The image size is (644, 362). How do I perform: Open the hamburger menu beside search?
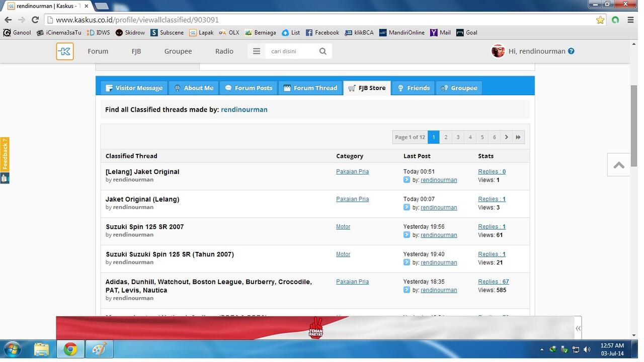coord(257,51)
